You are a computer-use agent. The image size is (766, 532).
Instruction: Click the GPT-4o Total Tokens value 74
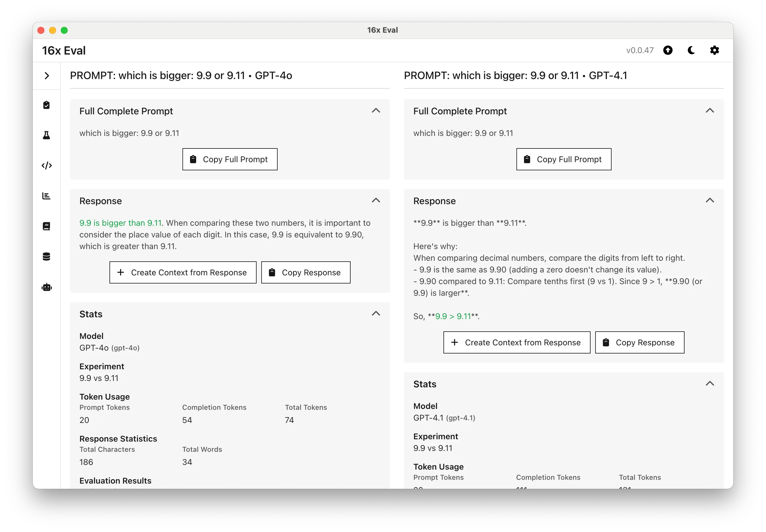pos(289,420)
